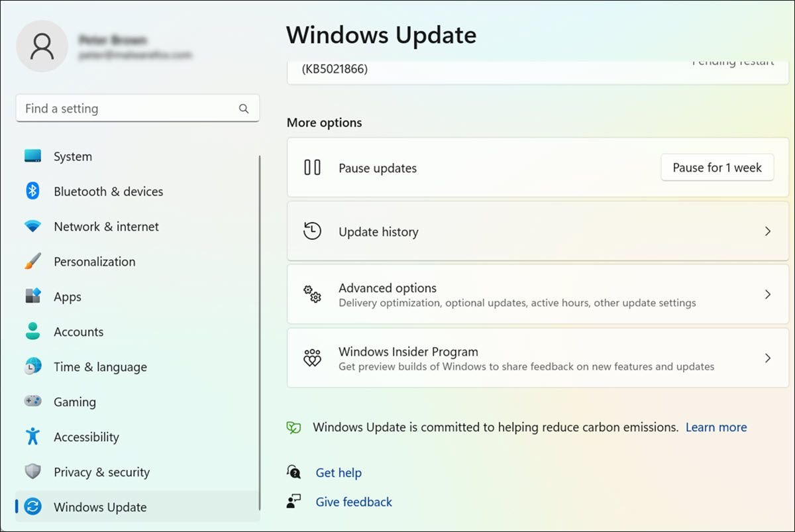Viewport: 795px width, 532px height.
Task: Click the Accounts person icon
Action: point(32,331)
